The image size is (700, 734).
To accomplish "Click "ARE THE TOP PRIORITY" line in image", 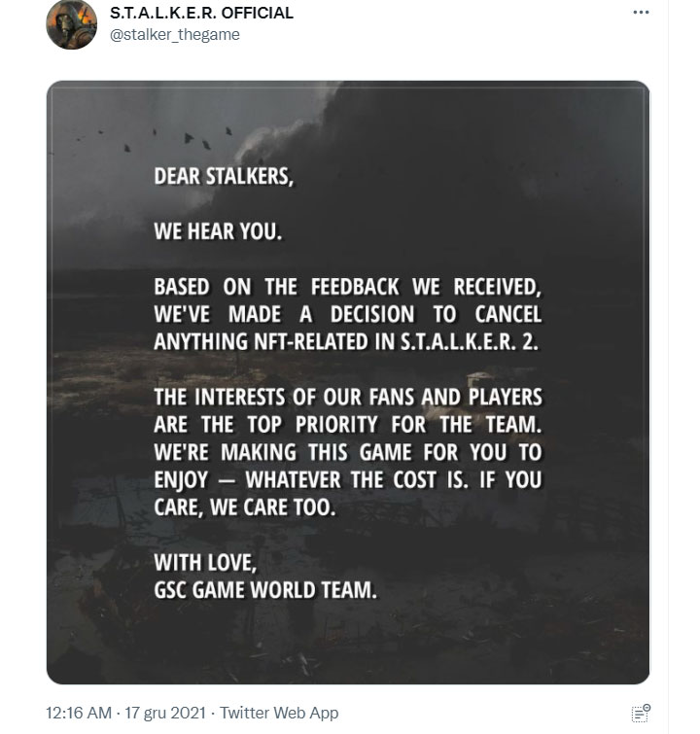I will (x=347, y=425).
